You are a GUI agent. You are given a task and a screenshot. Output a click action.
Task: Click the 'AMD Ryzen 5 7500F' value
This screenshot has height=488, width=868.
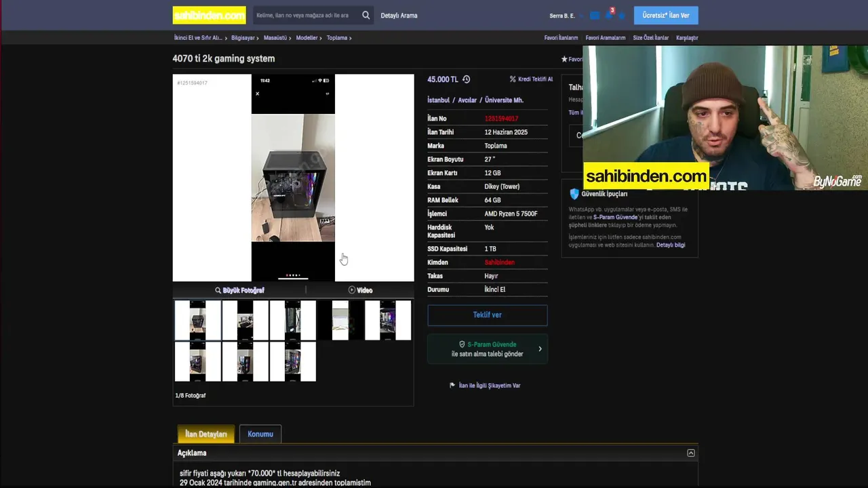pyautogui.click(x=511, y=213)
